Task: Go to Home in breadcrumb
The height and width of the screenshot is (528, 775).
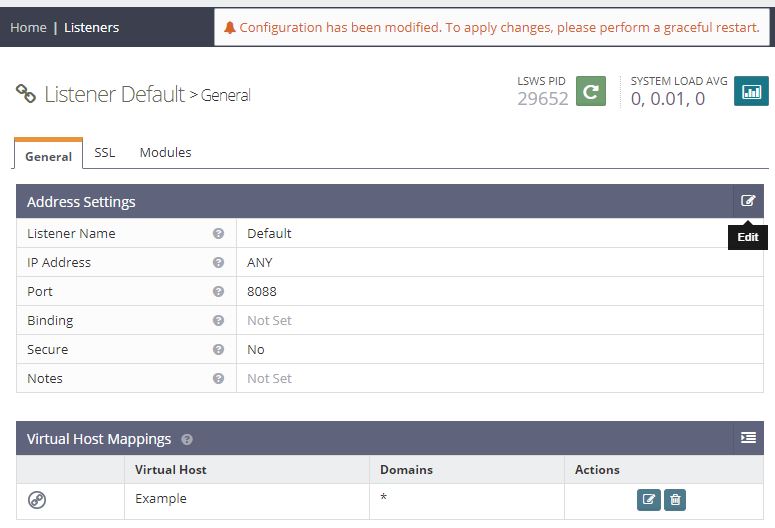Action: 28,27
